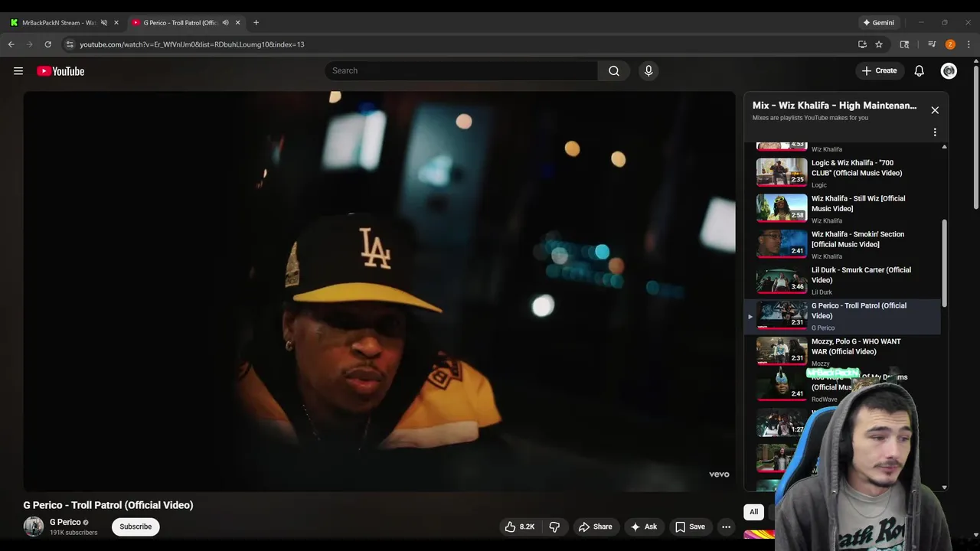Play Wiz Khalifa - Smokin' Section from playlist
The width and height of the screenshot is (980, 551).
[842, 245]
